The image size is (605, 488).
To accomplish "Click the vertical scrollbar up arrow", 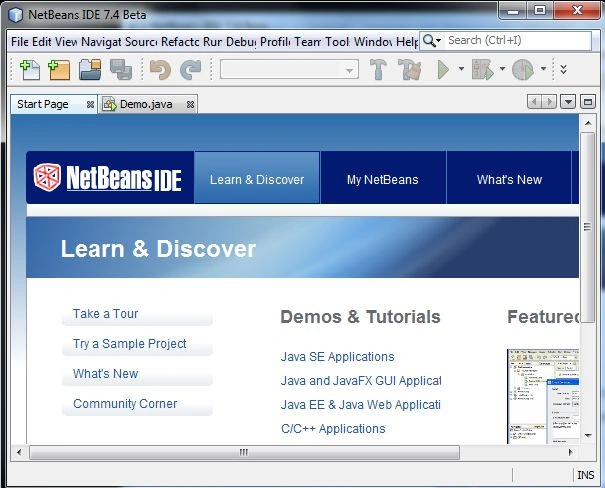I will point(588,123).
